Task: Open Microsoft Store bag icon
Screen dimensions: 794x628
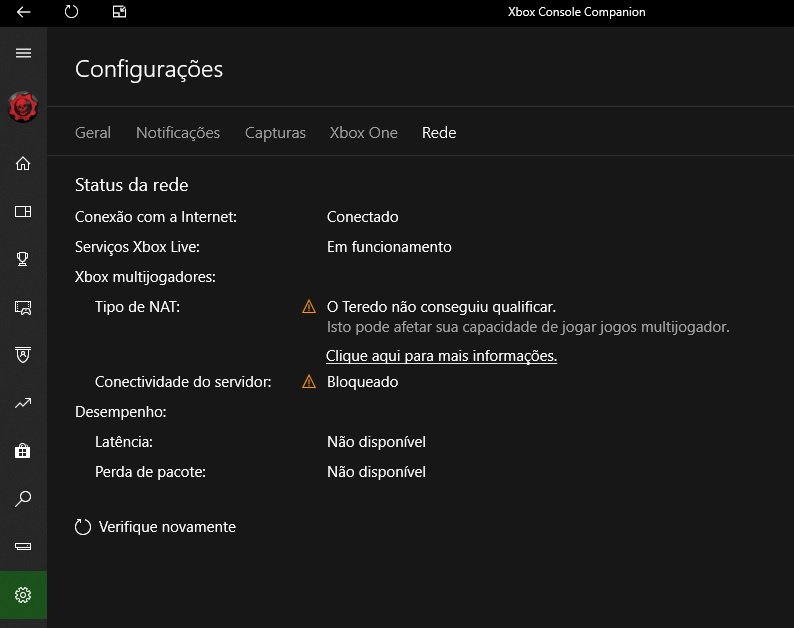Action: tap(23, 451)
